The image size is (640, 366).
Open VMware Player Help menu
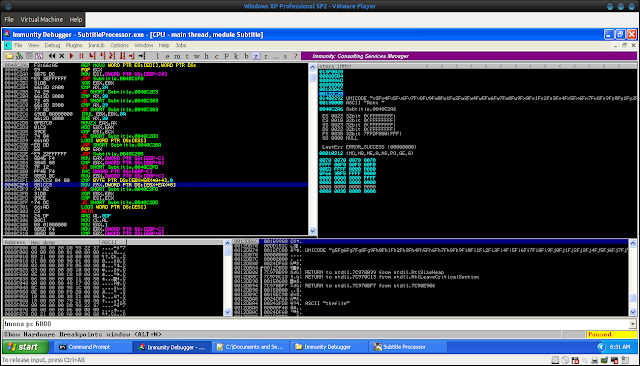[x=76, y=19]
